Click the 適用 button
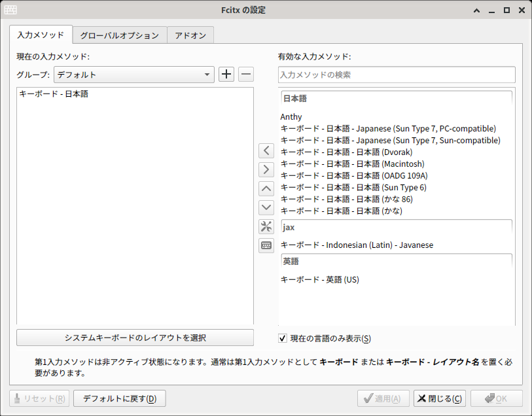Image resolution: width=532 pixels, height=416 pixels. pyautogui.click(x=383, y=398)
